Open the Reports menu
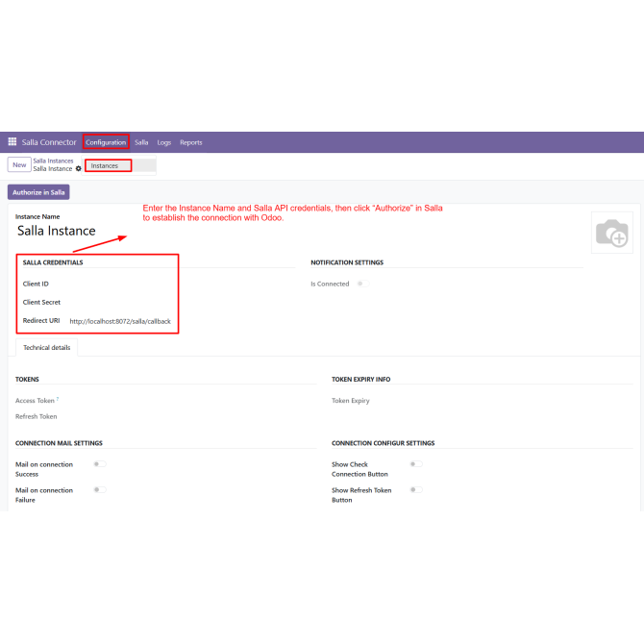The width and height of the screenshot is (644, 644). [x=191, y=142]
